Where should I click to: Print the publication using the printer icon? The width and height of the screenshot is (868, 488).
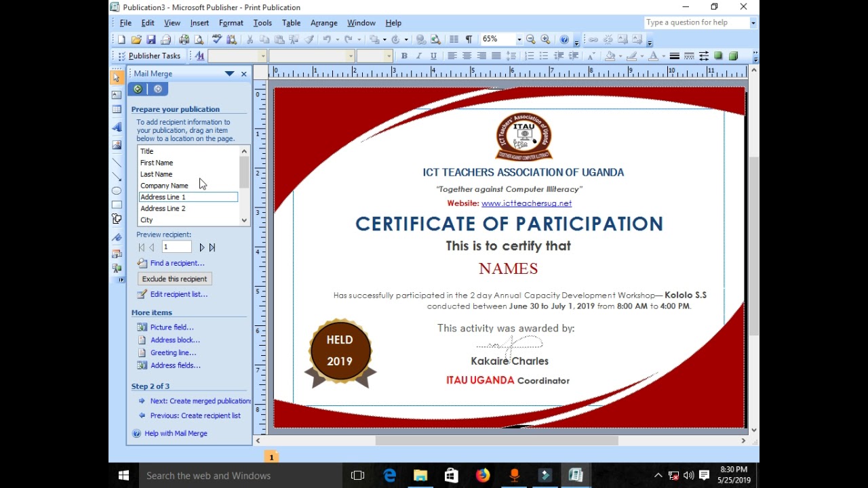click(184, 39)
